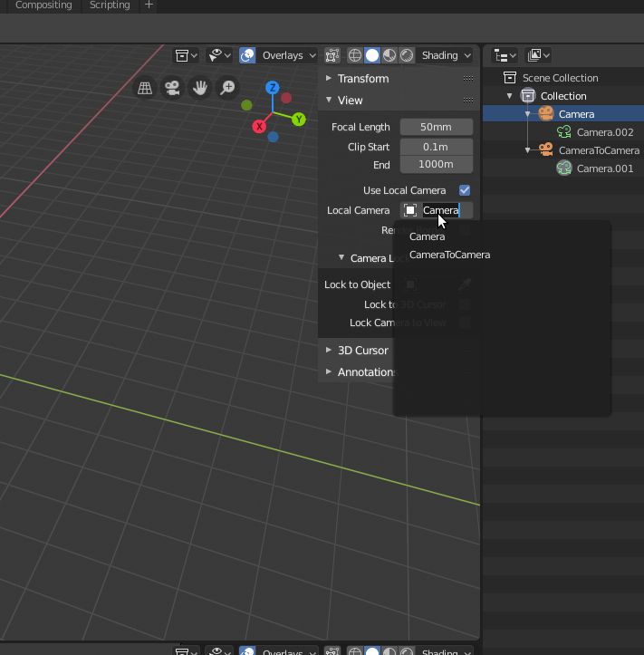Select Camera.001 data in outliner
Image resolution: width=644 pixels, height=655 pixels.
coord(605,169)
